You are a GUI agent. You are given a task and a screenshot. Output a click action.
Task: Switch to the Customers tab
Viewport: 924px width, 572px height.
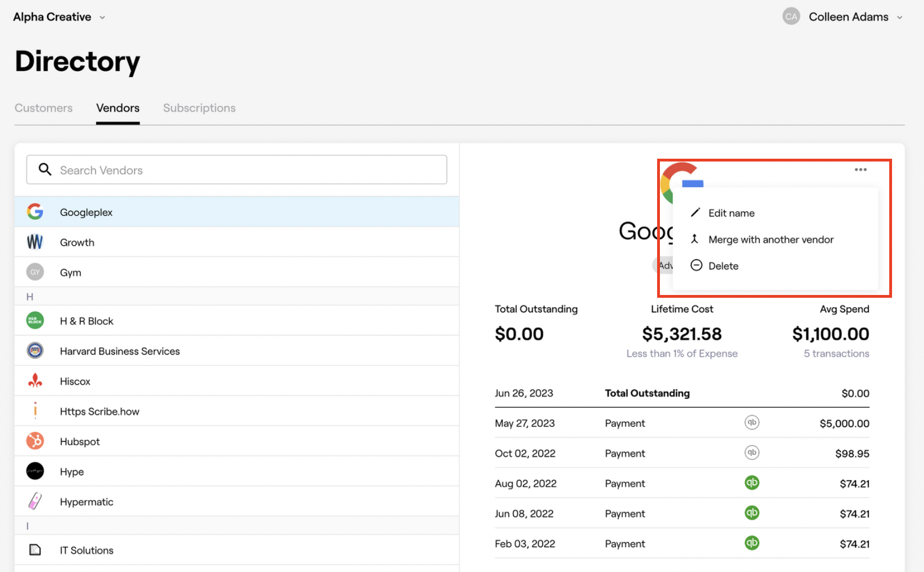coord(44,108)
